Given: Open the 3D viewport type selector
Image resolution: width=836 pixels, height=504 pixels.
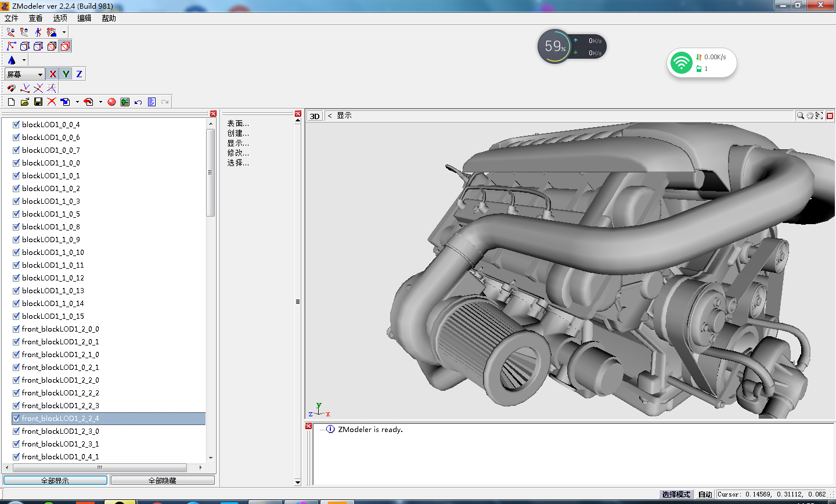Looking at the screenshot, I should pos(315,116).
